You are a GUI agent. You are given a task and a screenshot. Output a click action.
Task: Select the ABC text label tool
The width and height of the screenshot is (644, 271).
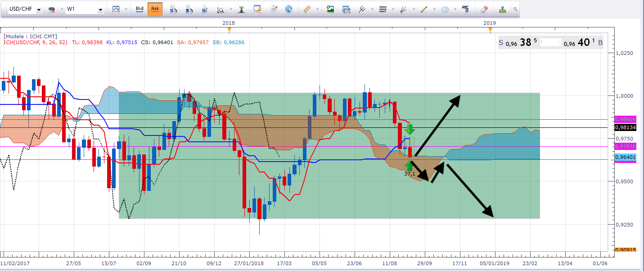coord(465,9)
